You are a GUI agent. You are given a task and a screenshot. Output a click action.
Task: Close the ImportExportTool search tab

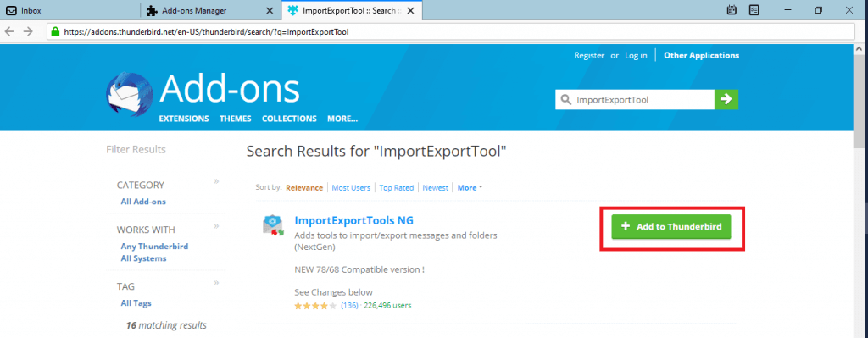click(x=411, y=10)
